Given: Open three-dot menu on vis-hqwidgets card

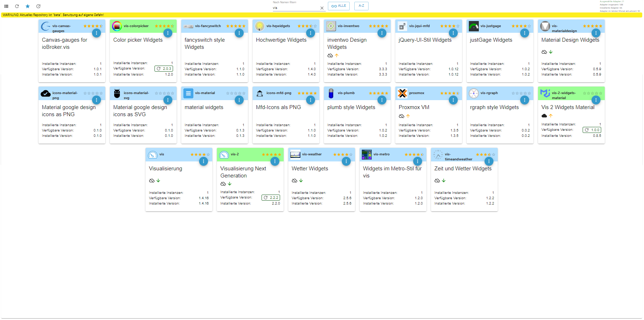Looking at the screenshot, I should click(310, 33).
